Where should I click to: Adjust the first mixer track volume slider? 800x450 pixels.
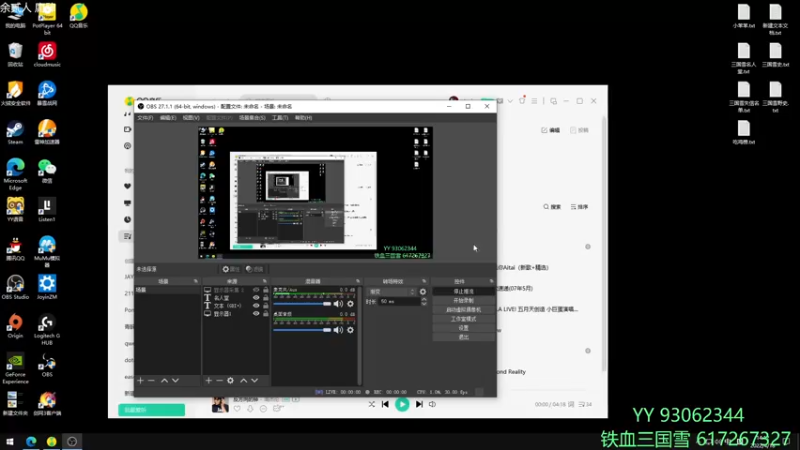tap(302, 304)
